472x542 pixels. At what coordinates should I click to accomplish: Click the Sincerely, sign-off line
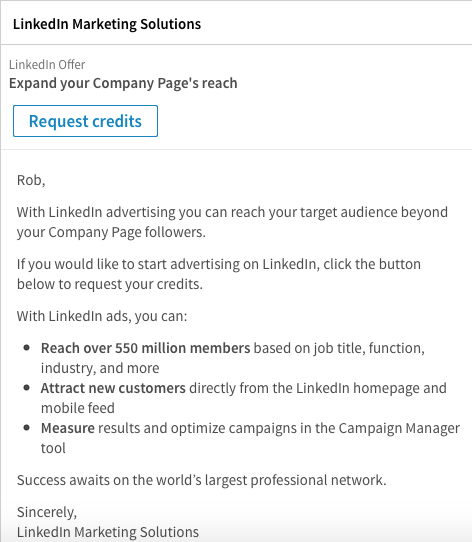pos(47,512)
